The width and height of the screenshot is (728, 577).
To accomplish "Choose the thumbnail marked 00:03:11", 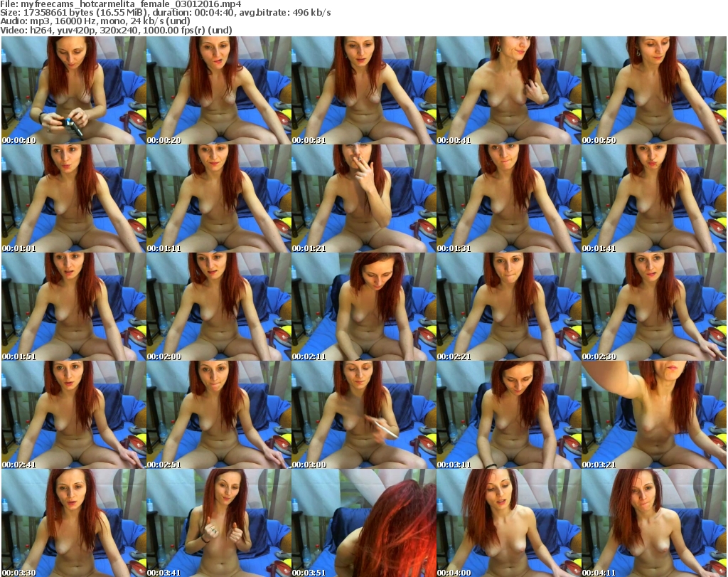I will pos(508,415).
